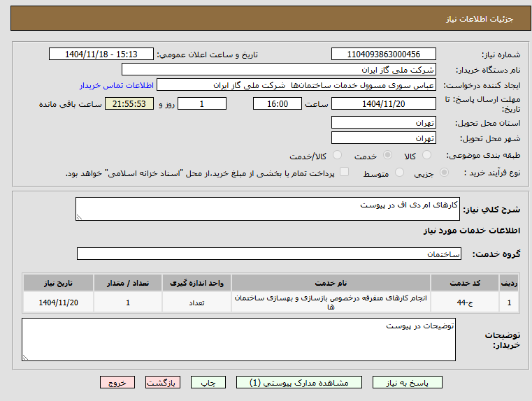
Task: Click the service name cell انجام کارهای متفرقه
Action: [331, 302]
